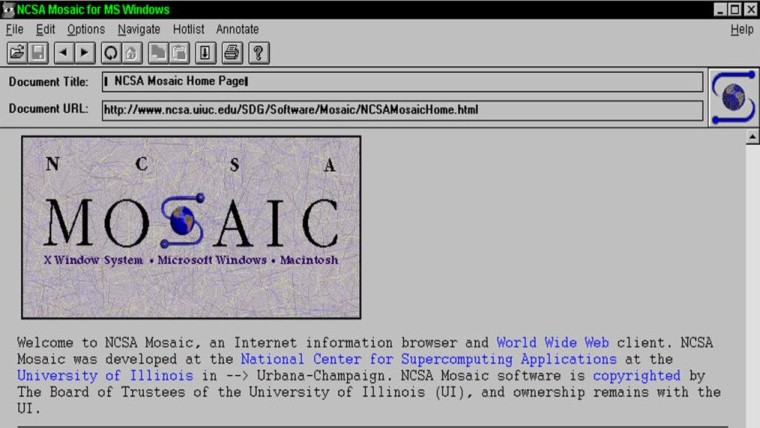Click the Open file toolbar icon

tap(17, 52)
